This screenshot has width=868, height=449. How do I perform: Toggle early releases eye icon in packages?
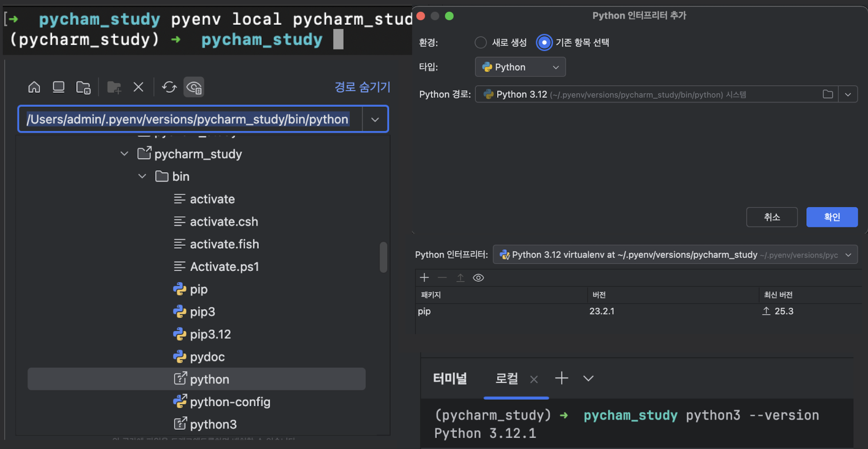478,278
